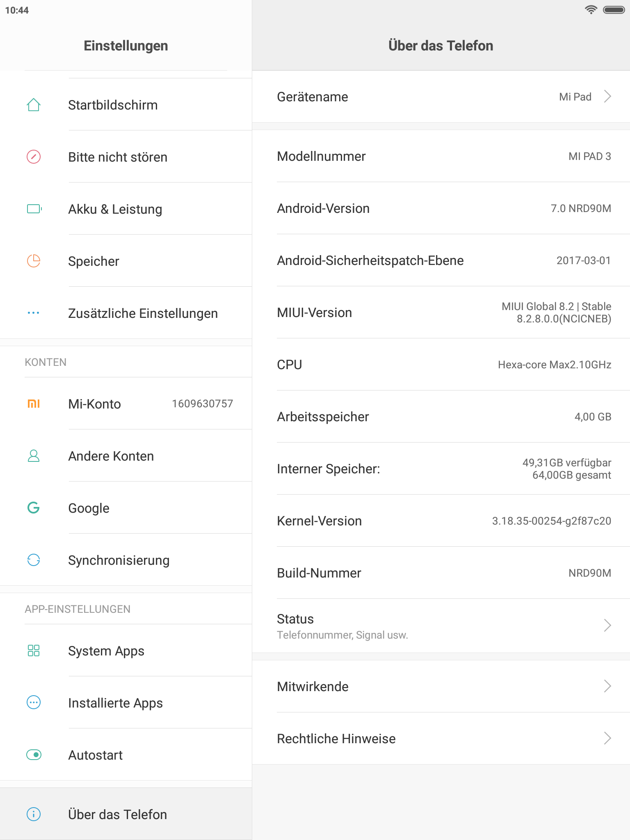Click the Bitte nicht stören icon
The height and width of the screenshot is (840, 630).
(34, 157)
